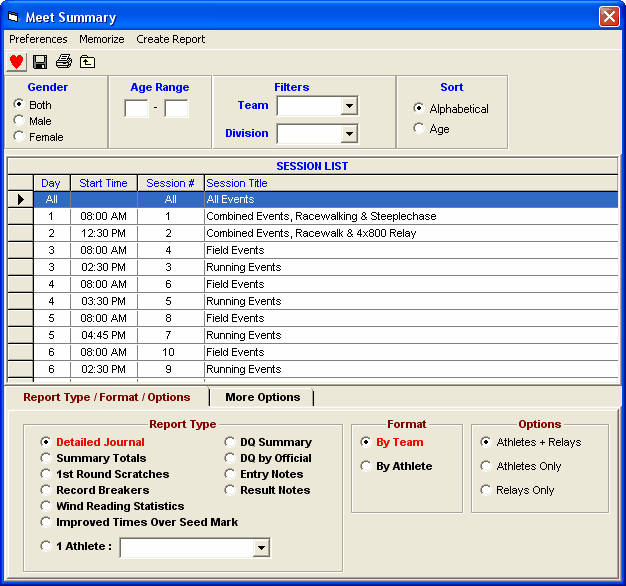626x586 pixels.
Task: Open the Preferences menu
Action: (38, 39)
